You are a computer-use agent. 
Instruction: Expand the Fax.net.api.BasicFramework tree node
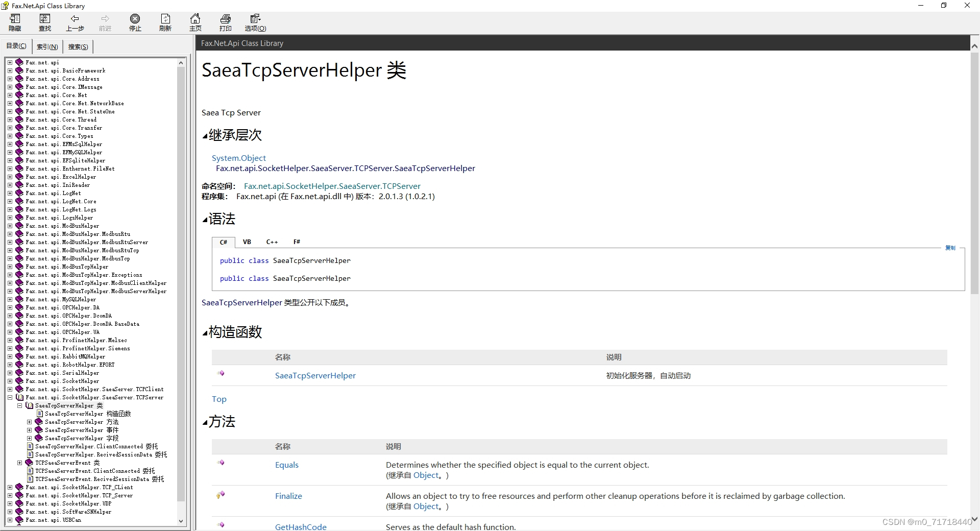pyautogui.click(x=10, y=70)
